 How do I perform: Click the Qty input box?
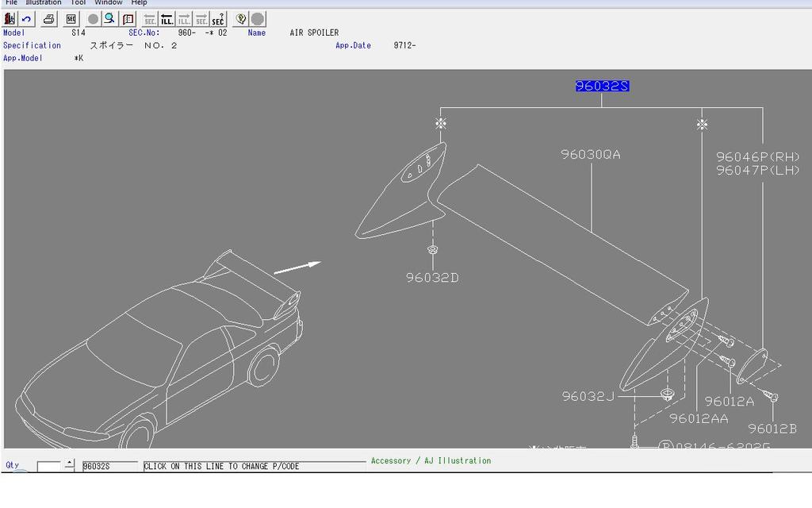[x=49, y=466]
